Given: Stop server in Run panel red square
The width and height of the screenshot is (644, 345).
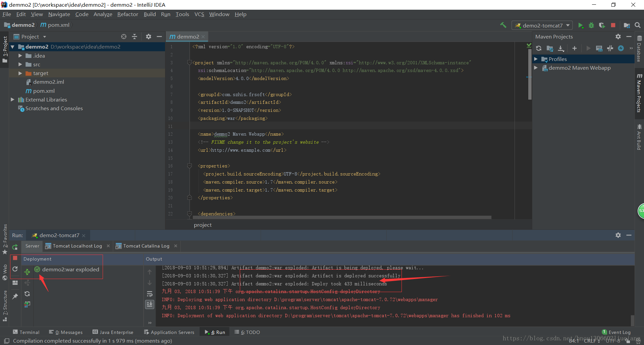Looking at the screenshot, I should coord(15,258).
